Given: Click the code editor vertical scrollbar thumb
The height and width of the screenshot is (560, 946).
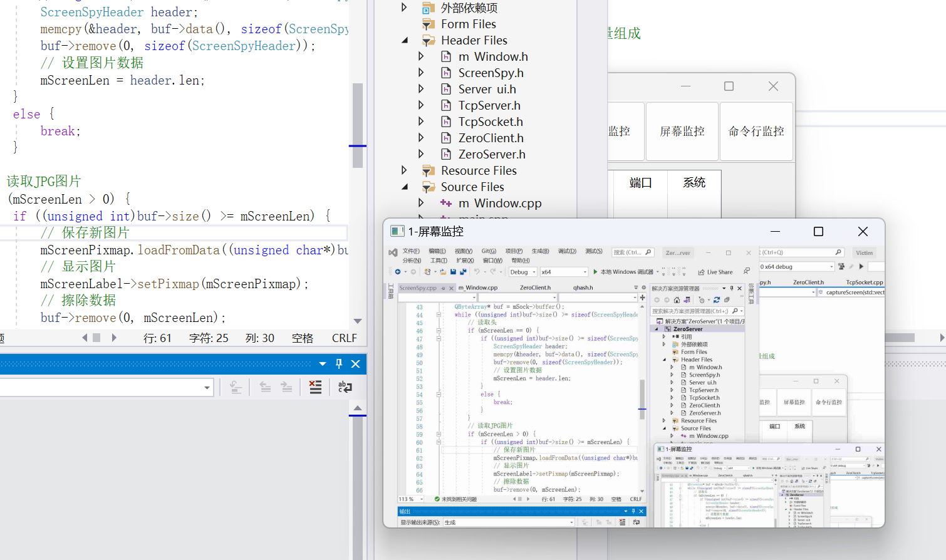Looking at the screenshot, I should point(358,125).
